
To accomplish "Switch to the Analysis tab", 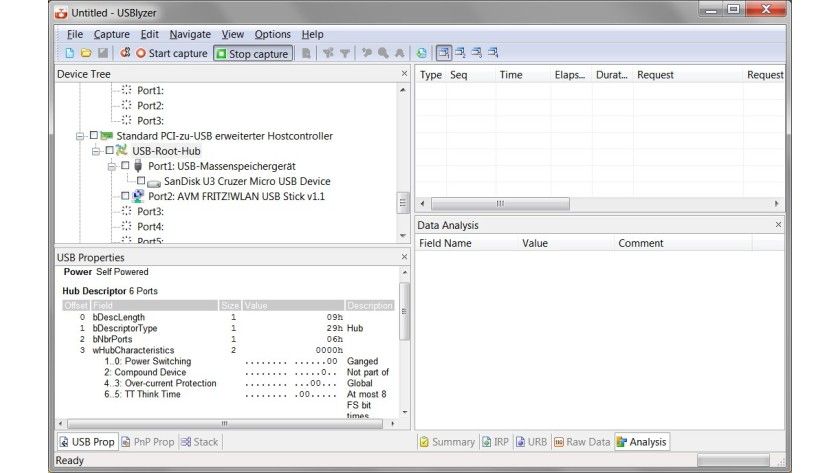I will click(642, 442).
